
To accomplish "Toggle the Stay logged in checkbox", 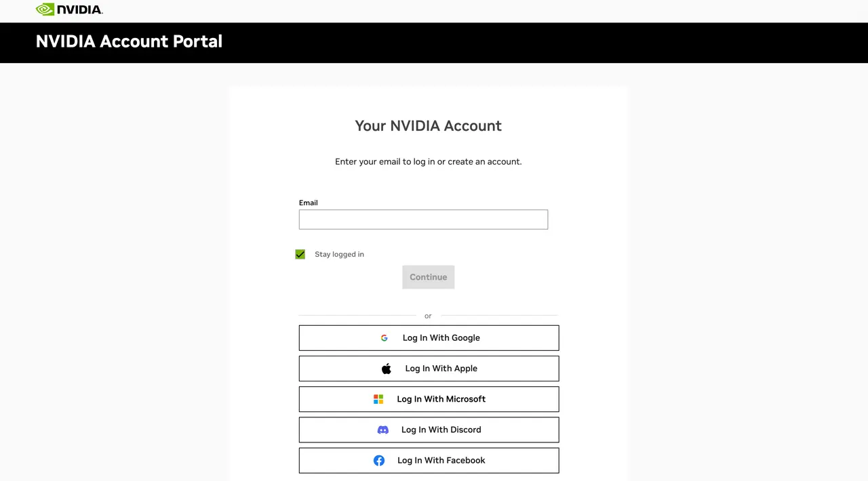I will [x=300, y=254].
